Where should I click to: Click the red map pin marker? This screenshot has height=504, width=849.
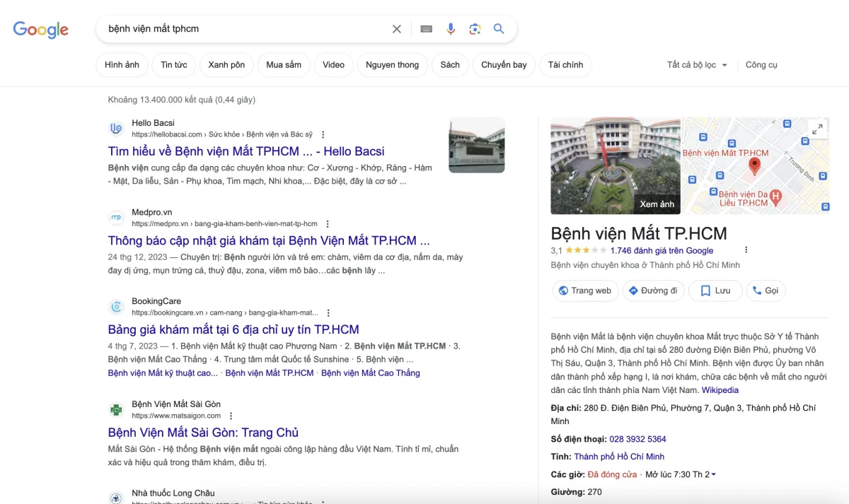[x=754, y=167]
